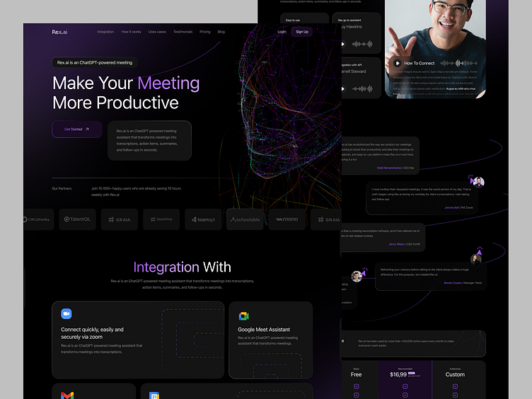This screenshot has height=399, width=532.
Task: Click the Google Calendar icon
Action: 154,395
